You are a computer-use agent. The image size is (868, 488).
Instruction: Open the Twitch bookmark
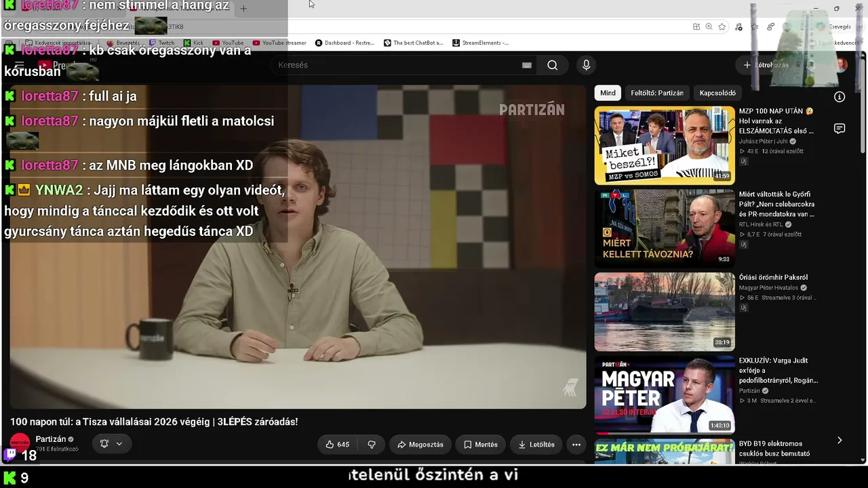click(161, 43)
